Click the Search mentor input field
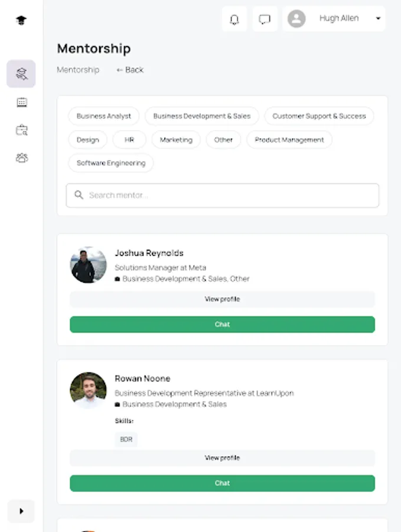Image resolution: width=401 pixels, height=532 pixels. [x=223, y=195]
